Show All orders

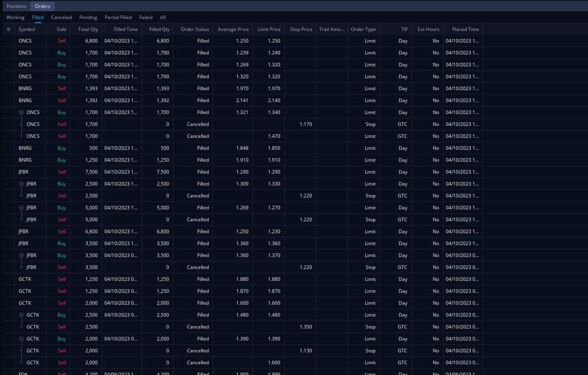(163, 17)
